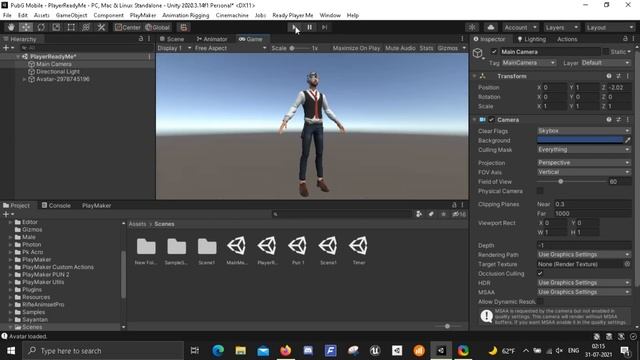This screenshot has width=640, height=360.
Task: Select the Hand tool in toolbar
Action: 11,27
